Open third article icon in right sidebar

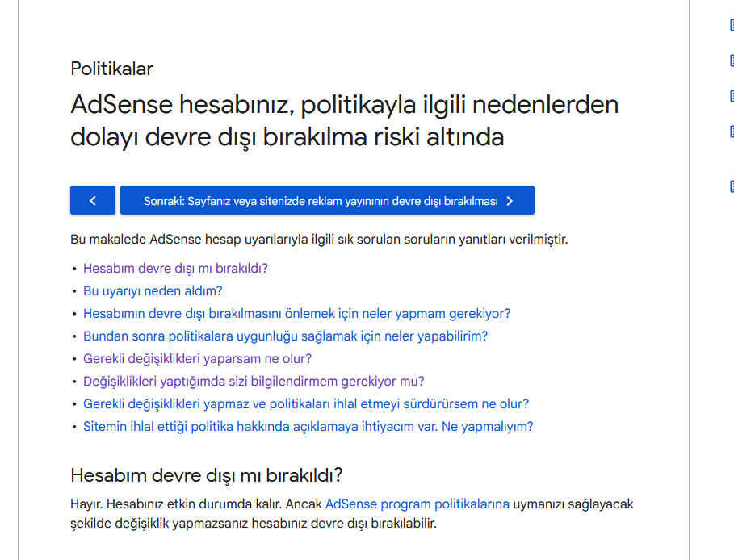pos(732,96)
